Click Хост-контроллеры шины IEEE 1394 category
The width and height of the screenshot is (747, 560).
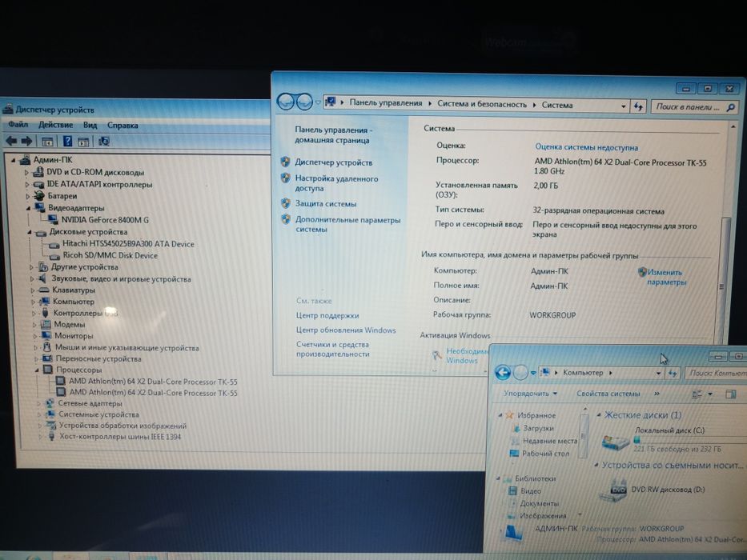pyautogui.click(x=120, y=437)
